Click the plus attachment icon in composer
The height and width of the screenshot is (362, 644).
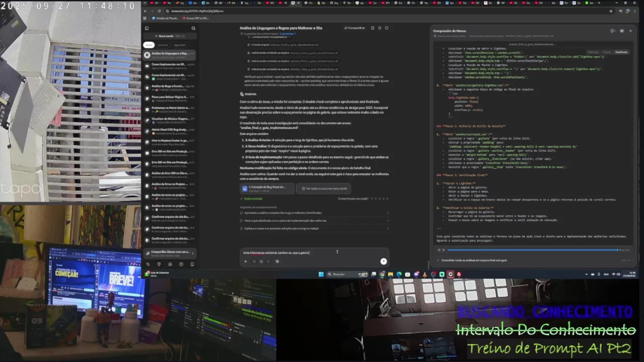click(x=246, y=261)
